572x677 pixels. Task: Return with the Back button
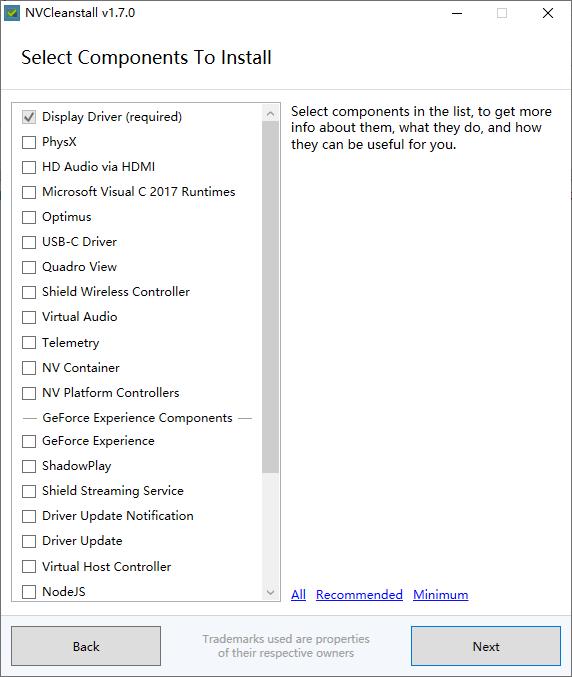tap(86, 646)
